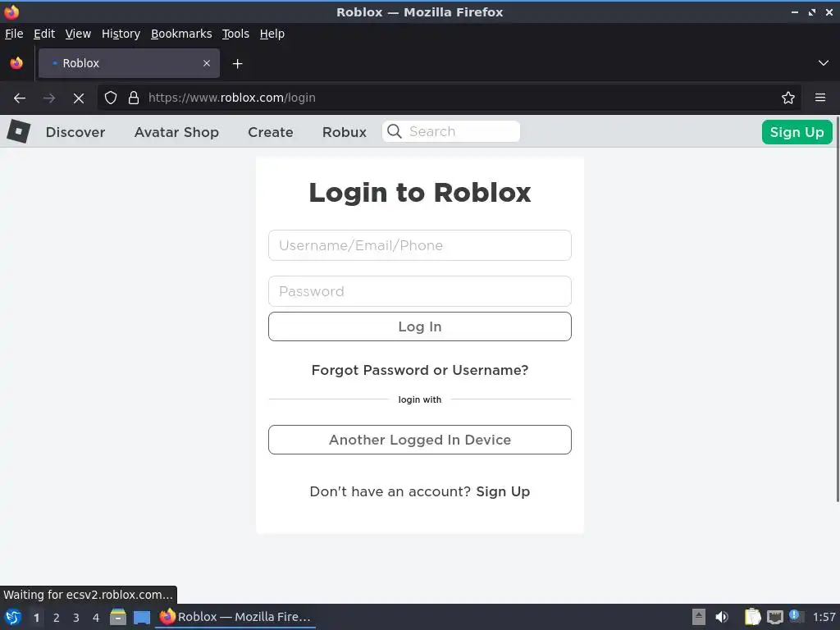Click the URL address bar
Screen dimensions: 840x630
coord(449,98)
